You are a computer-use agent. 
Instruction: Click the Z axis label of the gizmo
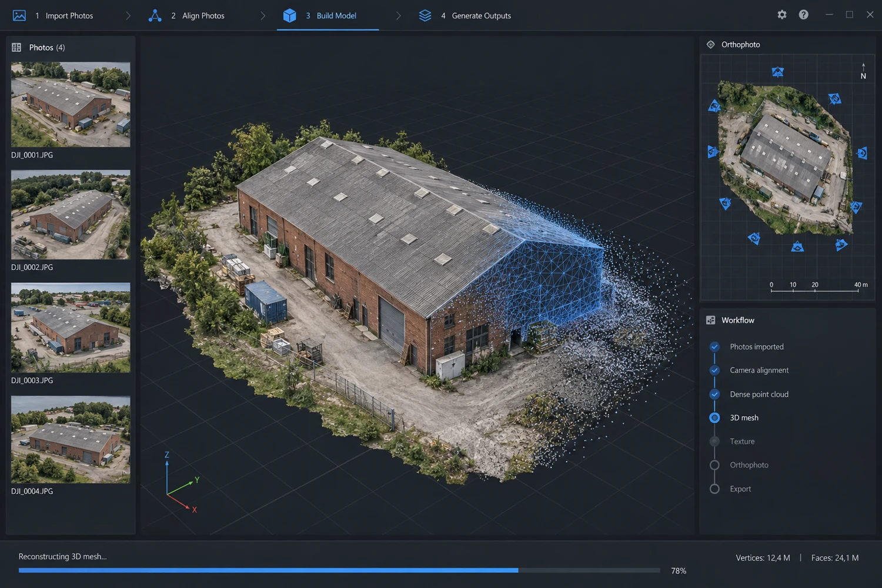pos(167,455)
